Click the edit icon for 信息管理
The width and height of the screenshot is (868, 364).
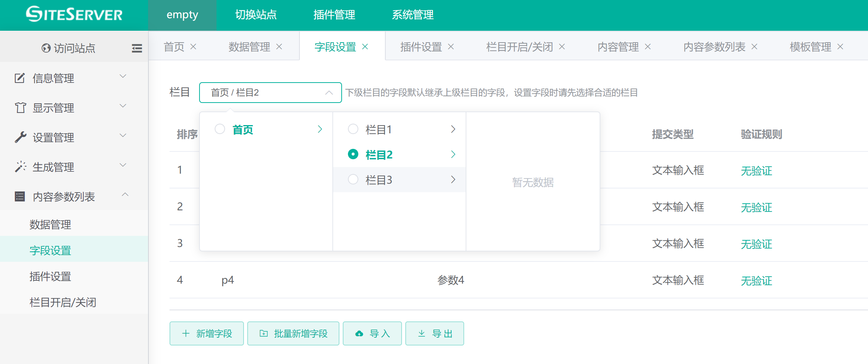[20, 78]
